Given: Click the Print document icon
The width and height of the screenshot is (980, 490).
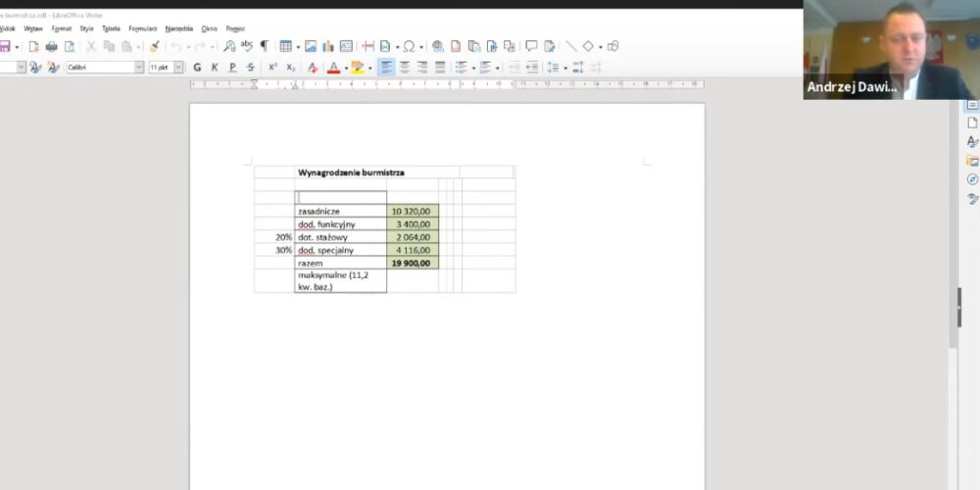Looking at the screenshot, I should 51,46.
